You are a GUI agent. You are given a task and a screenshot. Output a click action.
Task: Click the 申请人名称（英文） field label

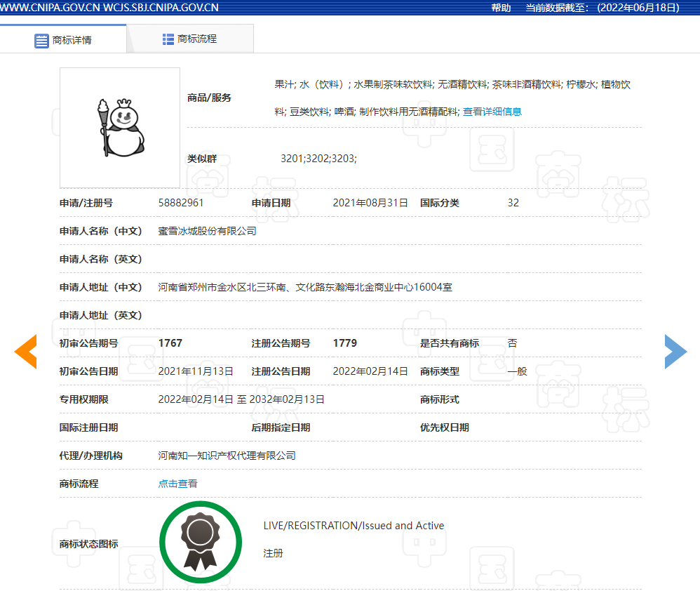[x=100, y=259]
